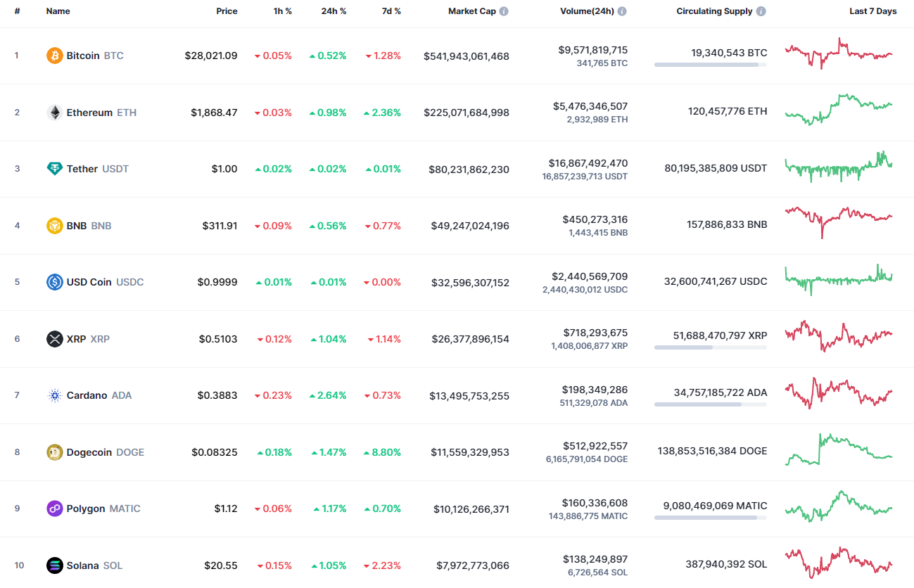Click the Solana logo icon
The height and width of the screenshot is (588, 914).
pyautogui.click(x=54, y=565)
